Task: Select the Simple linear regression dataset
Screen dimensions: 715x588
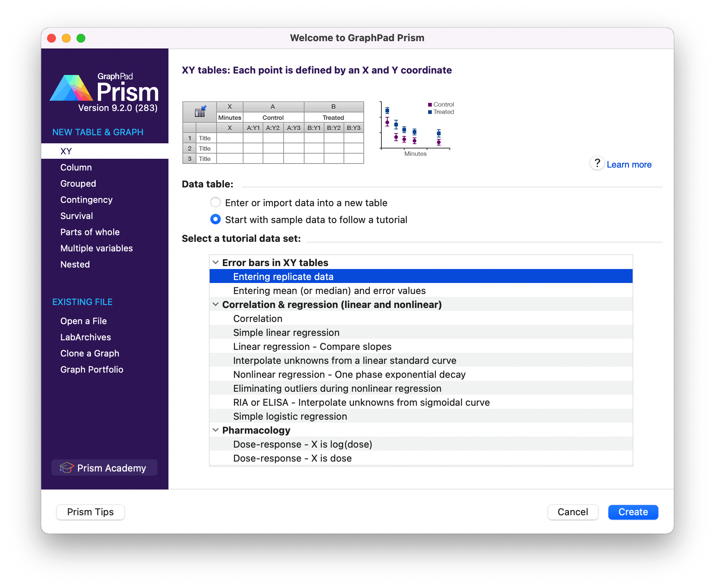Action: pyautogui.click(x=287, y=332)
